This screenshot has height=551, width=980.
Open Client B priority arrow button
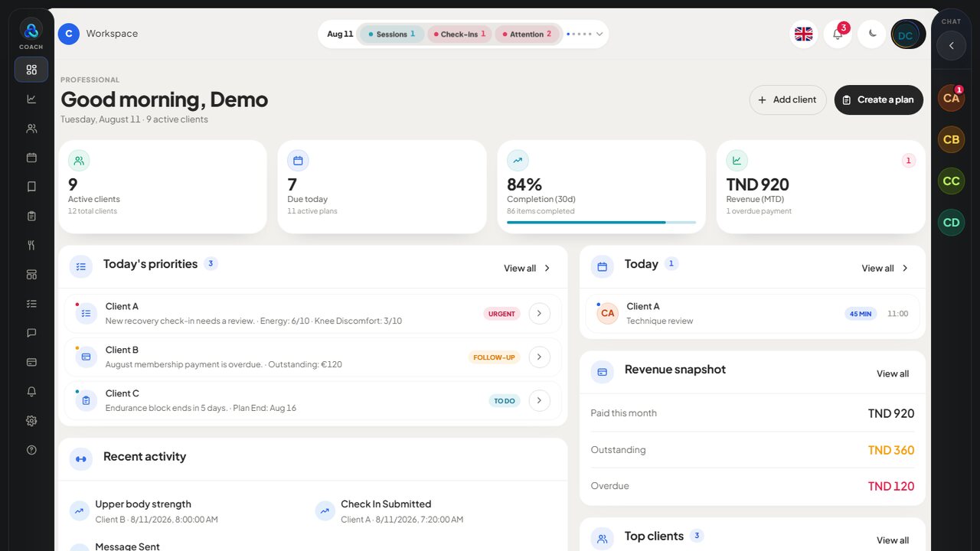point(540,357)
